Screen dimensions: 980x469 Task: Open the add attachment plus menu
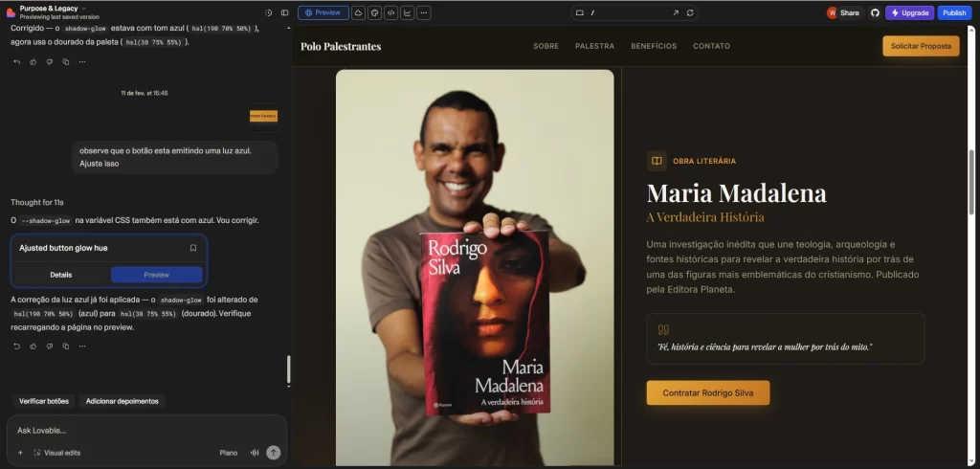pos(20,453)
